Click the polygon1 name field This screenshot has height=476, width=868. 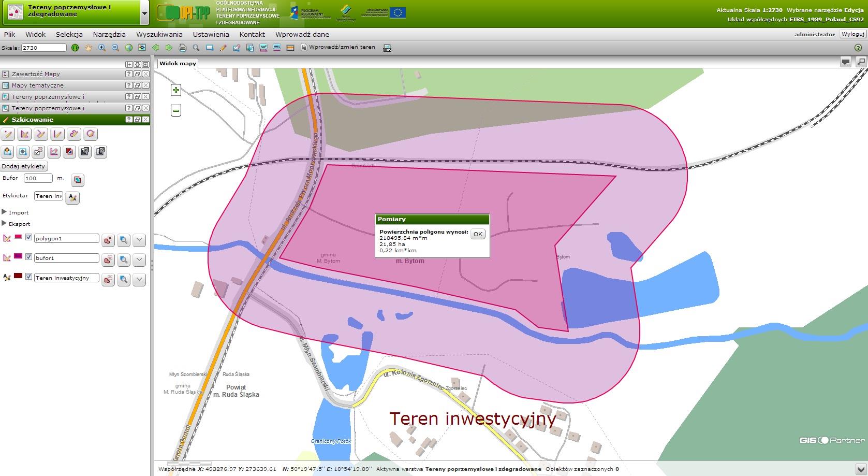click(x=66, y=238)
